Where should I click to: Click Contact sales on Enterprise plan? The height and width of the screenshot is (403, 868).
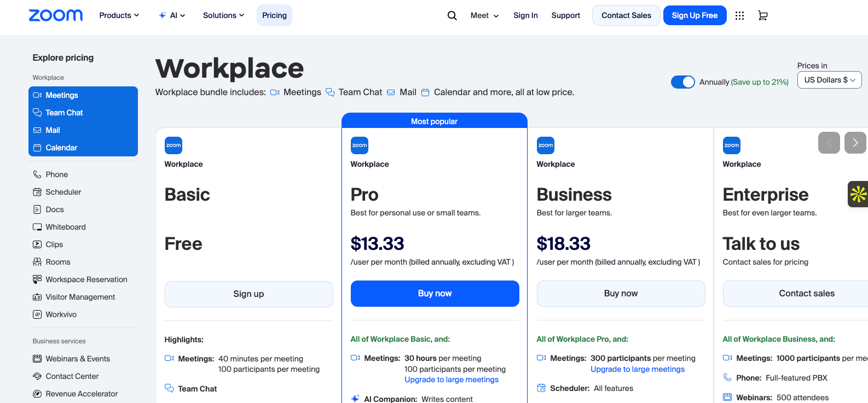796,294
